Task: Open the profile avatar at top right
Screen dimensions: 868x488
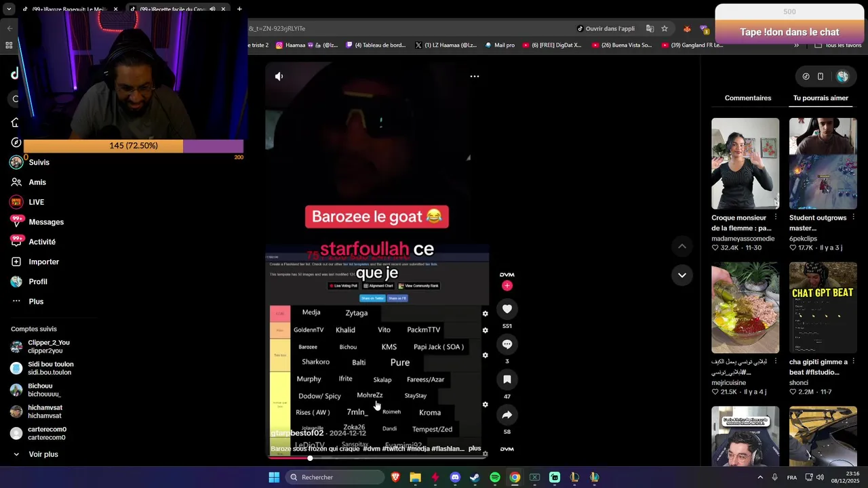Action: [x=842, y=77]
